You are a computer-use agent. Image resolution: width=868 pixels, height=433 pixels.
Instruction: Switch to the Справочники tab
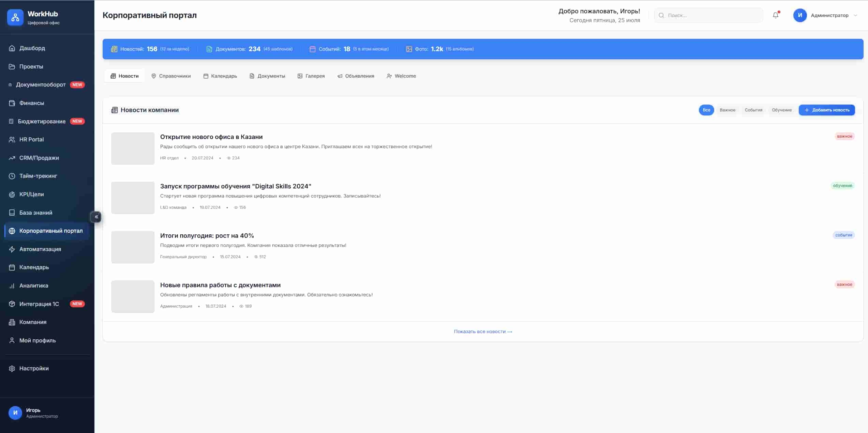click(171, 76)
